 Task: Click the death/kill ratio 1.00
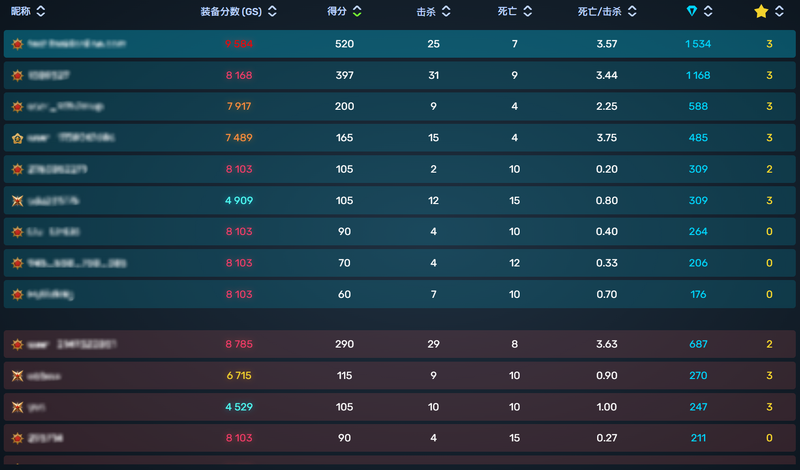[x=607, y=407]
